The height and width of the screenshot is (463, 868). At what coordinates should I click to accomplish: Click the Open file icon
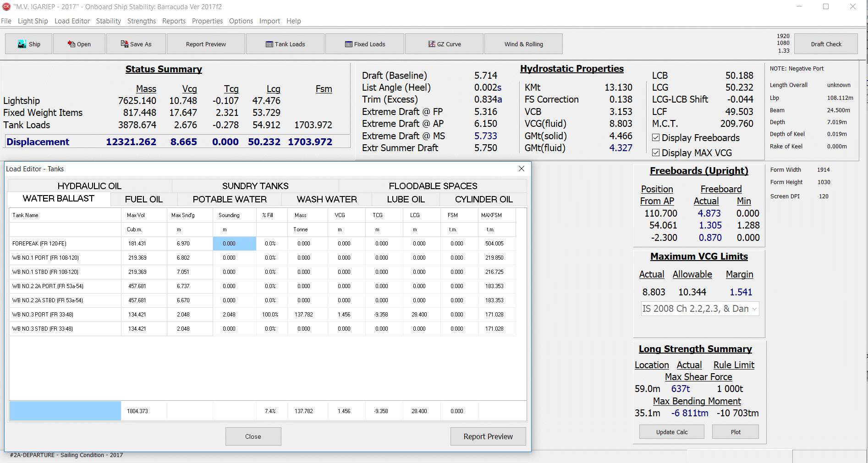click(x=71, y=44)
